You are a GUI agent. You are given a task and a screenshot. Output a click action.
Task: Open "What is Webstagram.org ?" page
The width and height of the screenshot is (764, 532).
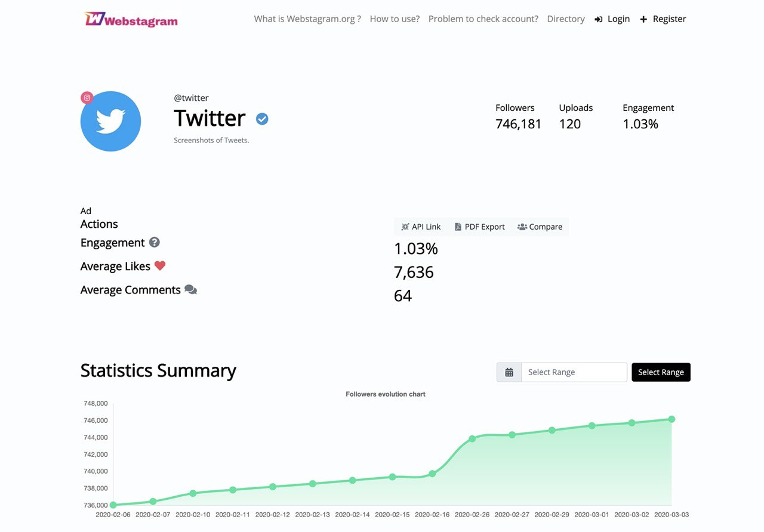click(307, 19)
